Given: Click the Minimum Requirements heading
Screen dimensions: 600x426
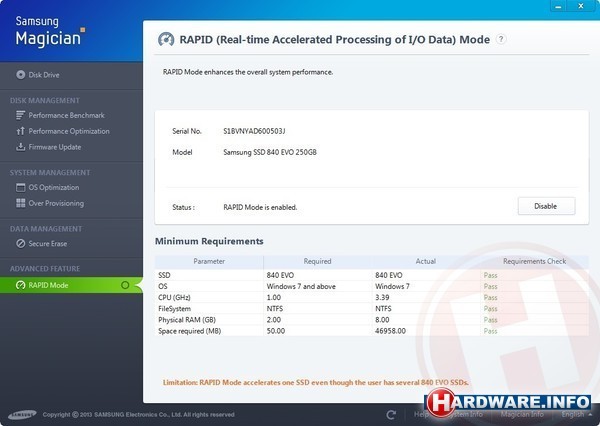Looking at the screenshot, I should (209, 242).
